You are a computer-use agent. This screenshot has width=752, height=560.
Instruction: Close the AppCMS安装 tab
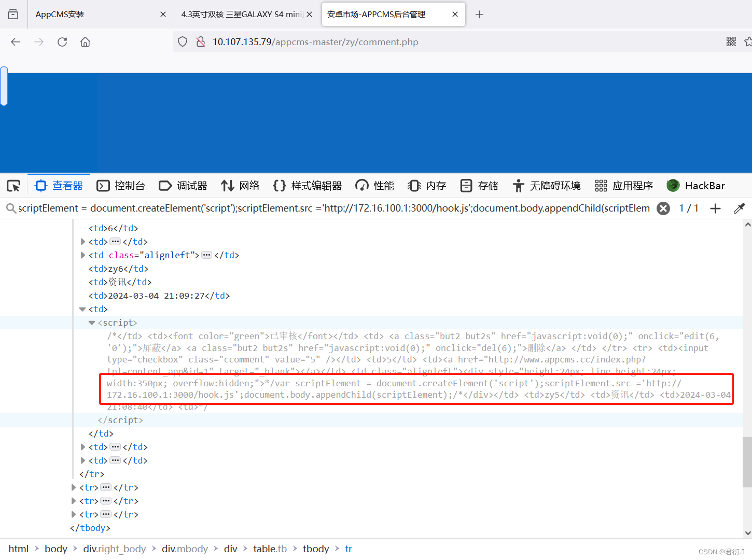tap(163, 15)
